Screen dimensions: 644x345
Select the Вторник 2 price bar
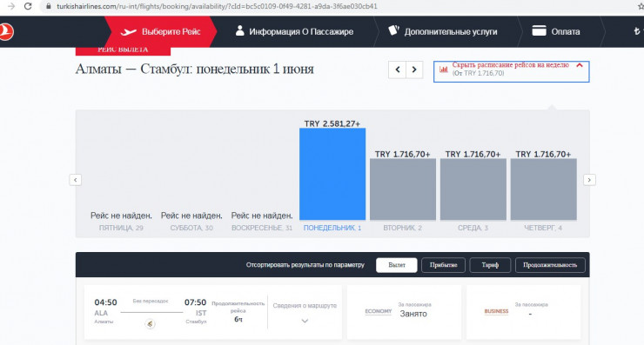coord(402,189)
